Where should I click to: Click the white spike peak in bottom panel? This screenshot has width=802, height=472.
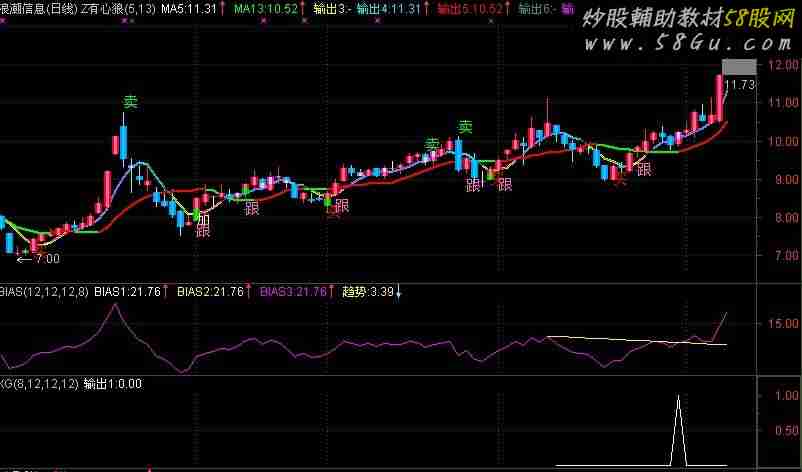(x=678, y=397)
